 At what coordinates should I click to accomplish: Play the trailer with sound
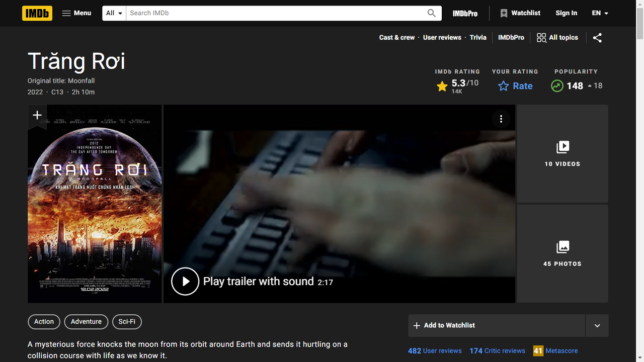pos(252,282)
